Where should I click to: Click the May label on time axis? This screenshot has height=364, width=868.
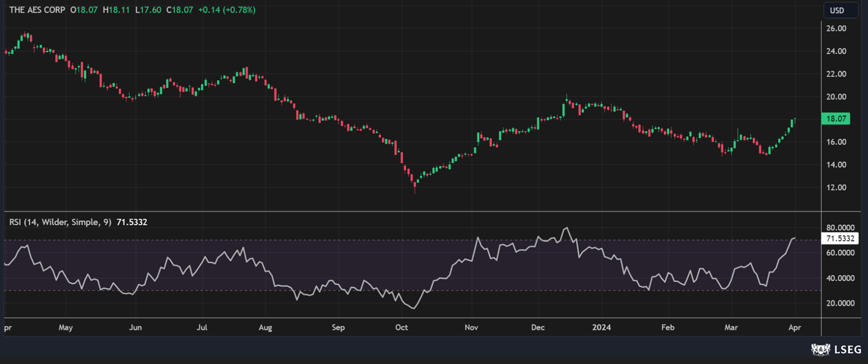(66, 328)
